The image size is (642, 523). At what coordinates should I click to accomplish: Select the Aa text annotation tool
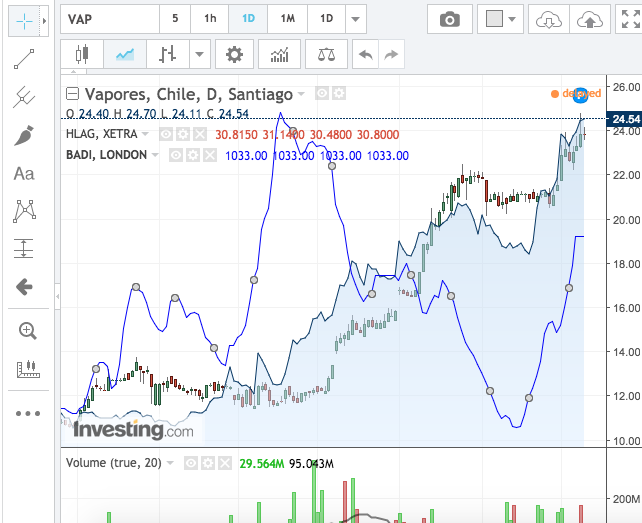pyautogui.click(x=24, y=174)
